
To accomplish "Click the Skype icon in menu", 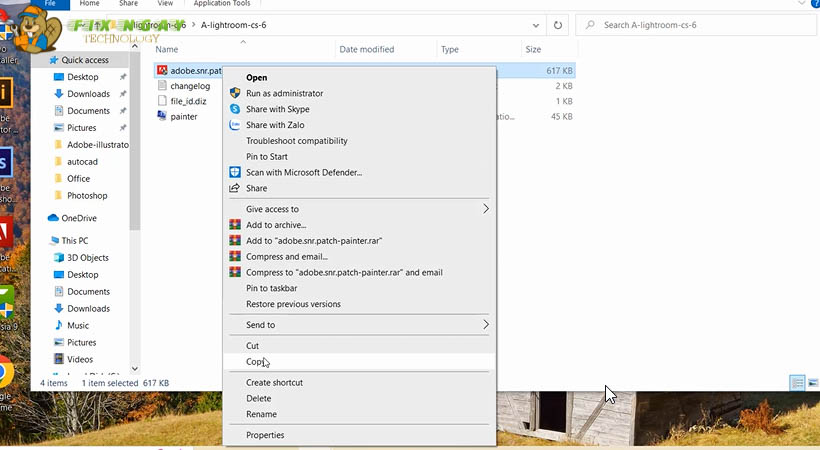I will click(235, 109).
